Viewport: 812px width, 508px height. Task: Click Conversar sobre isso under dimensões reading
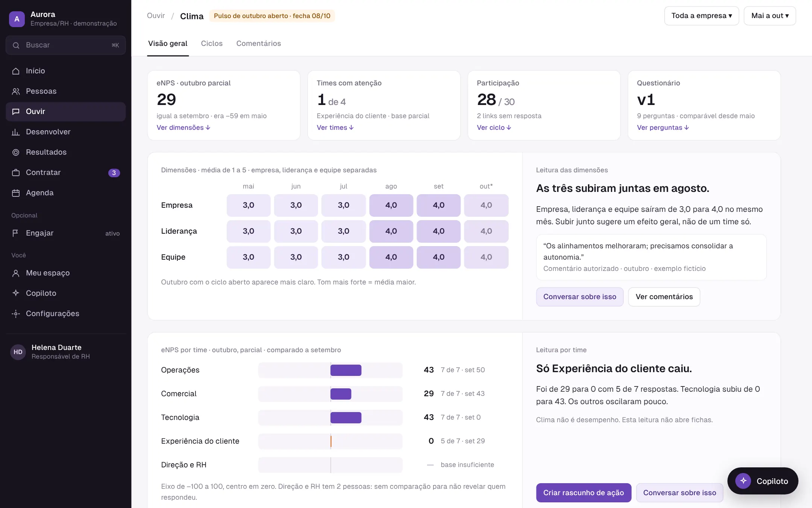(580, 297)
